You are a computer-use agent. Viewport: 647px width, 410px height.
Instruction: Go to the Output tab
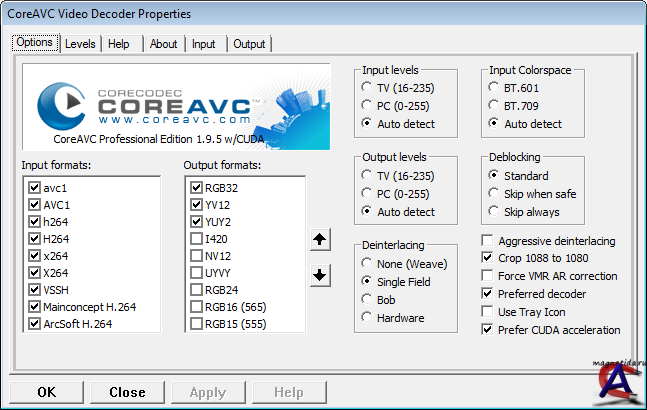point(249,44)
